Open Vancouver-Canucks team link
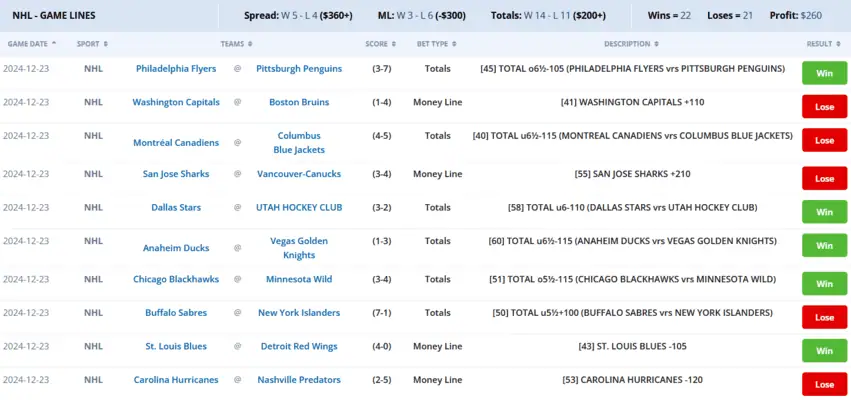The width and height of the screenshot is (851, 400). tap(299, 174)
